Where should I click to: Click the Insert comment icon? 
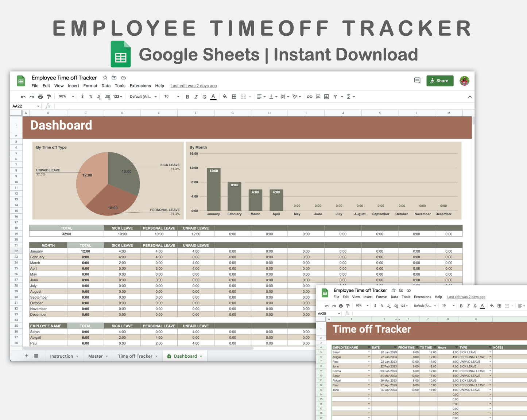point(318,96)
